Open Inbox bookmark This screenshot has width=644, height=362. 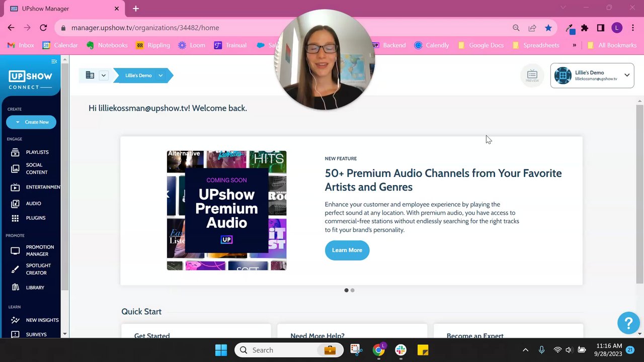click(21, 45)
